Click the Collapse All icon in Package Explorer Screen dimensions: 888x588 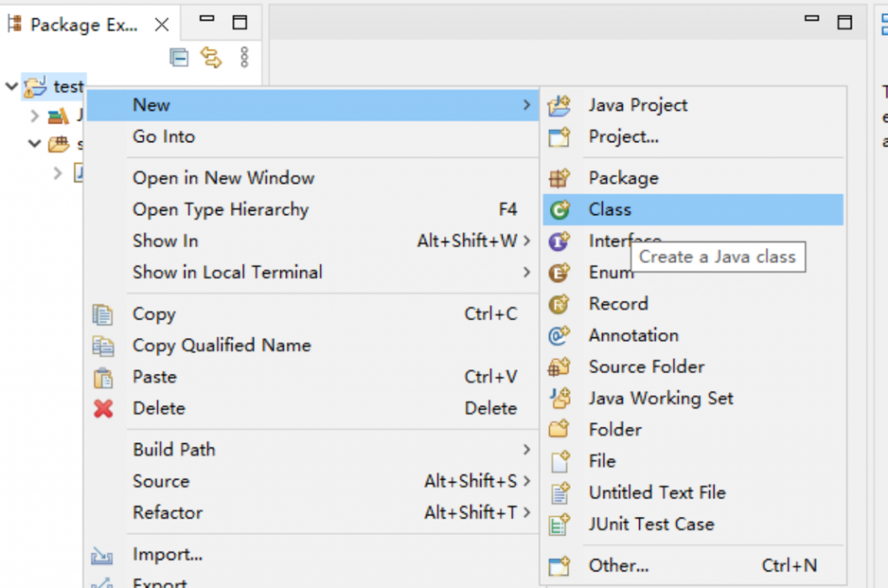tap(179, 58)
